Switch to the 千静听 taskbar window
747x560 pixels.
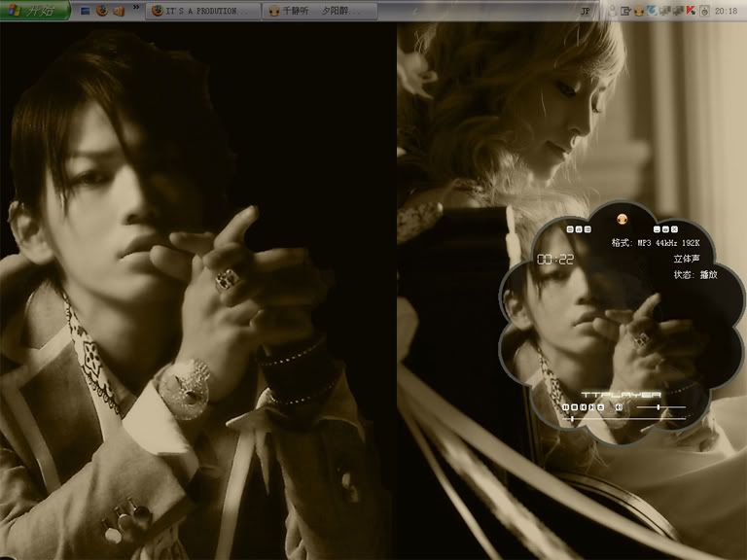pyautogui.click(x=321, y=11)
